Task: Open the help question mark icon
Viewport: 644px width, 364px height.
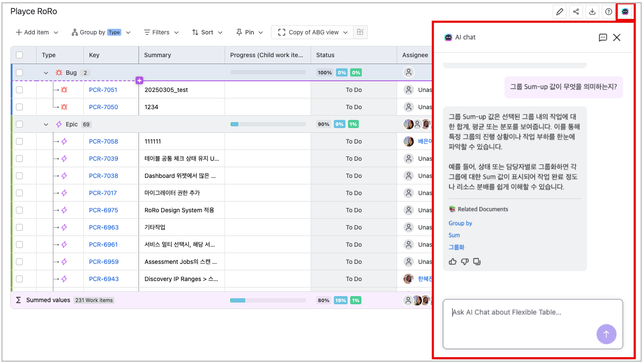Action: pos(608,11)
